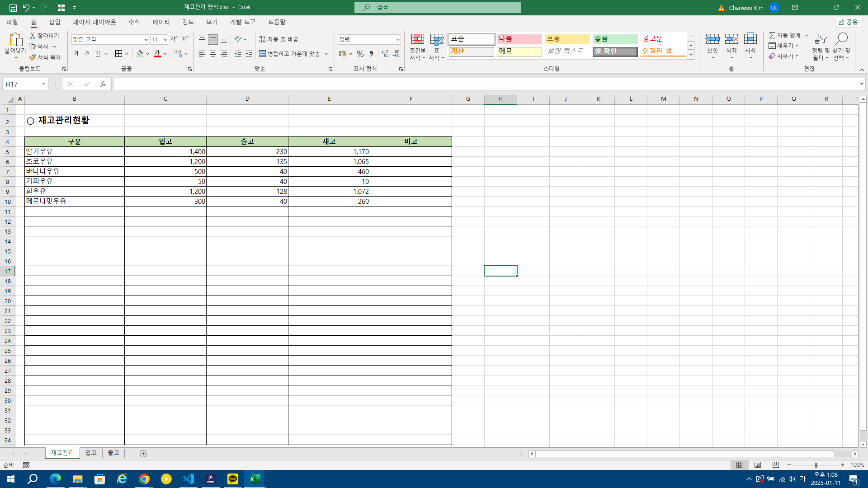
Task: Click the percent style icon
Action: click(360, 54)
